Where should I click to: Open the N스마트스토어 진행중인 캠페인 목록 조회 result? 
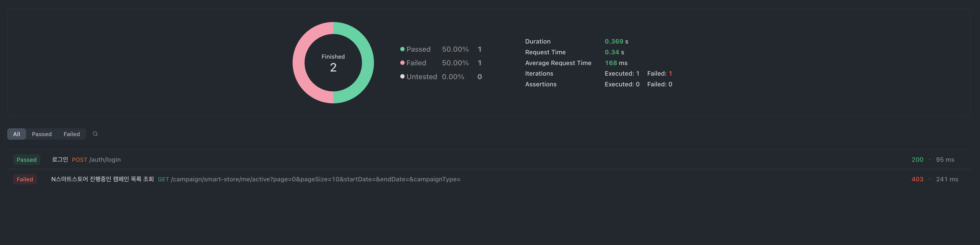pyautogui.click(x=102, y=179)
